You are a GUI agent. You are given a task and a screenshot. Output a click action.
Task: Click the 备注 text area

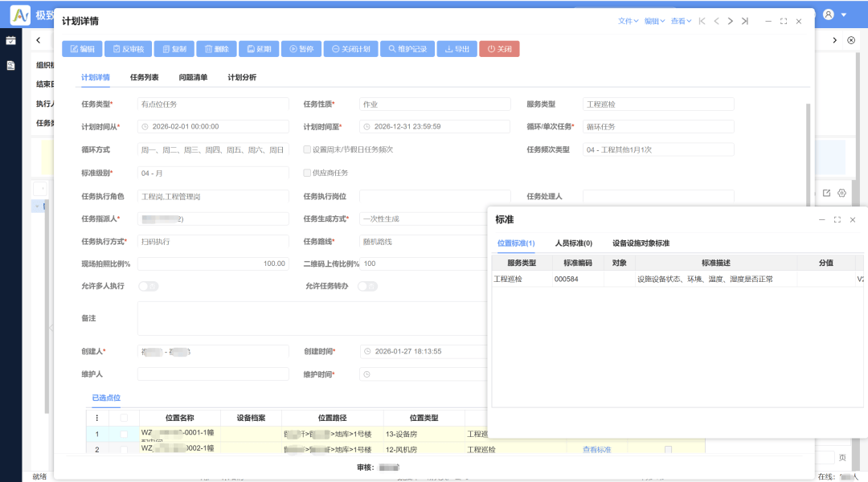point(313,318)
